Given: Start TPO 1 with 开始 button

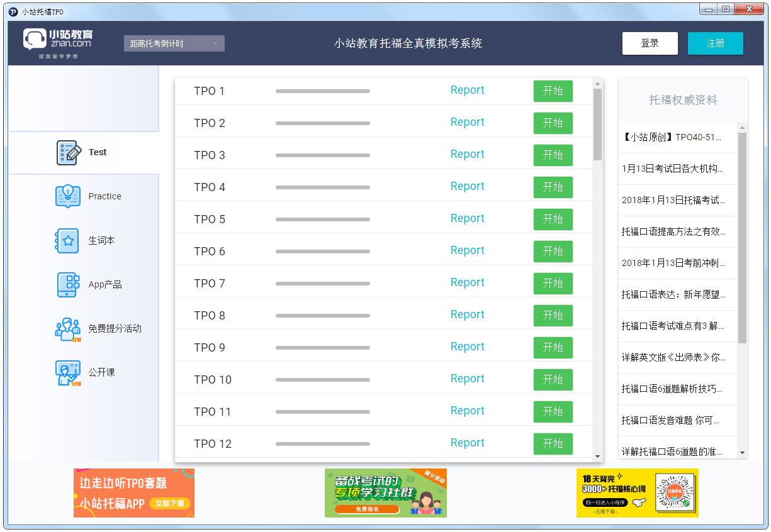Looking at the screenshot, I should click(553, 91).
